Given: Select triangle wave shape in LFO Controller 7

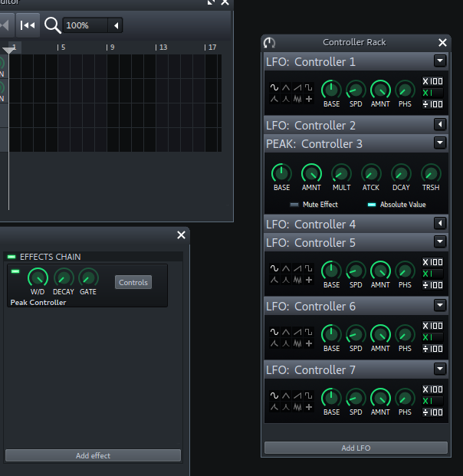Looking at the screenshot, I should click(x=286, y=396).
